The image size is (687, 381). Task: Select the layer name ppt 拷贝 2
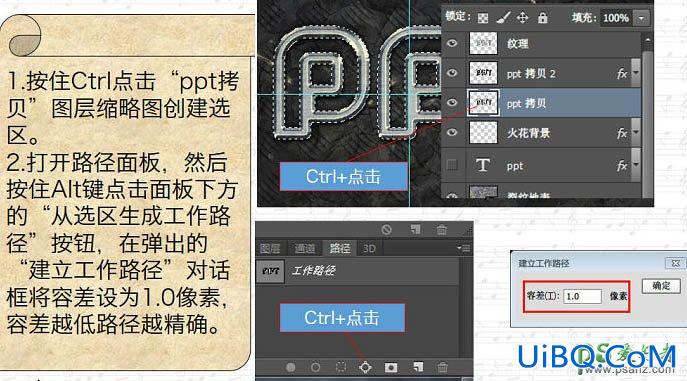[531, 74]
